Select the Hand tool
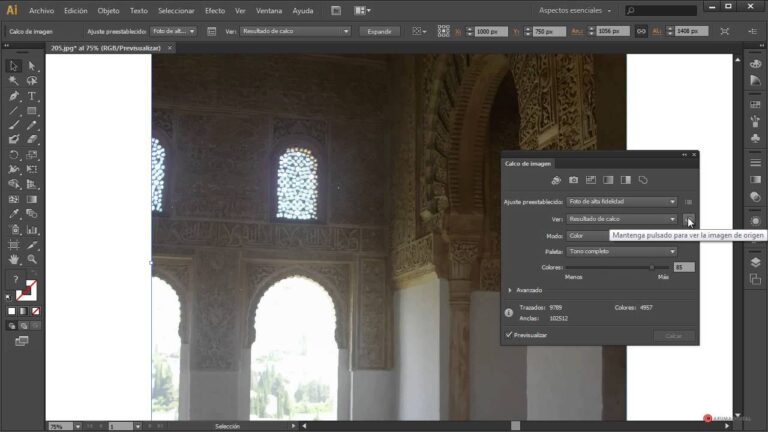 [x=14, y=259]
